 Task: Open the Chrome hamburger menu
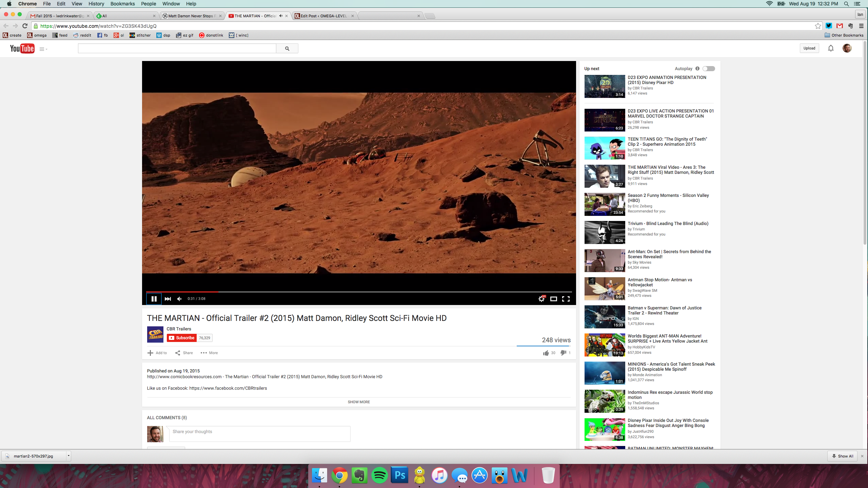pos(861,26)
